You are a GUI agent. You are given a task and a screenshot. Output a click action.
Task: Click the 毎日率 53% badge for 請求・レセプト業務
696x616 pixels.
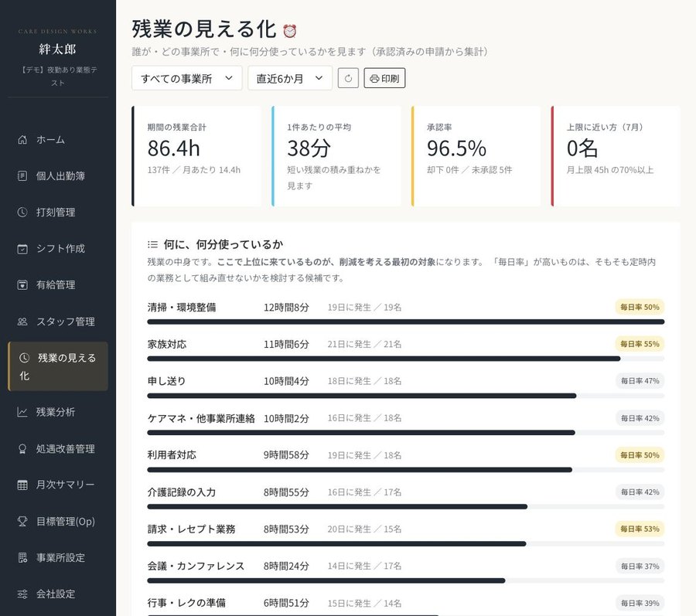pos(640,529)
